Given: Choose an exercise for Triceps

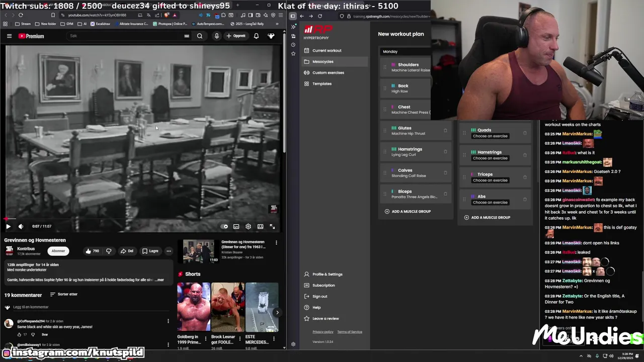Looking at the screenshot, I should 490,180.
